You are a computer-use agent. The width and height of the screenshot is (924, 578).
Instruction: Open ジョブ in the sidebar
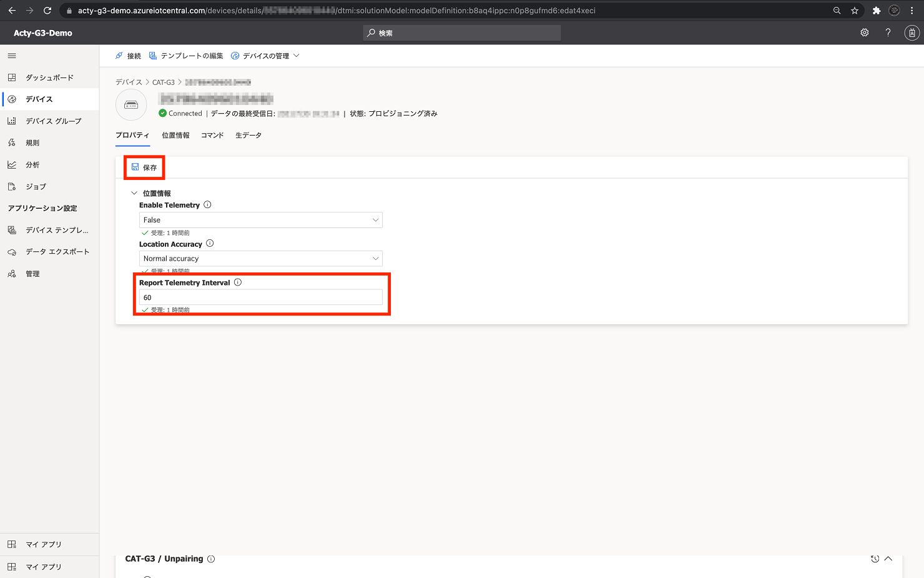[x=49, y=187]
